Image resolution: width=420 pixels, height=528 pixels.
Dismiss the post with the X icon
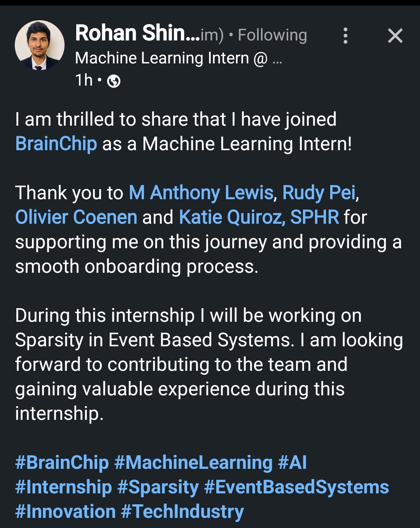coord(395,36)
